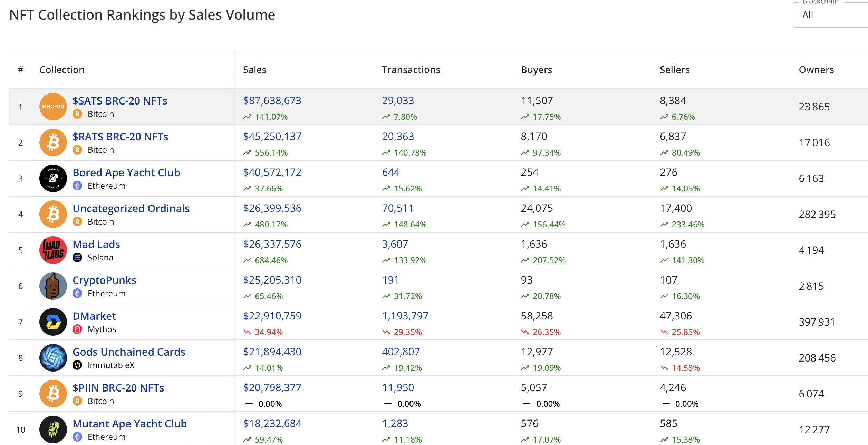The image size is (868, 445).
Task: Click the Bored Ape Yacht Club logo
Action: point(53,178)
